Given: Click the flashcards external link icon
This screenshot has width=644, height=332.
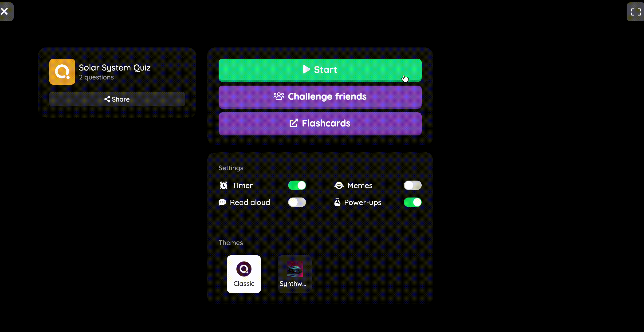Looking at the screenshot, I should coord(294,123).
